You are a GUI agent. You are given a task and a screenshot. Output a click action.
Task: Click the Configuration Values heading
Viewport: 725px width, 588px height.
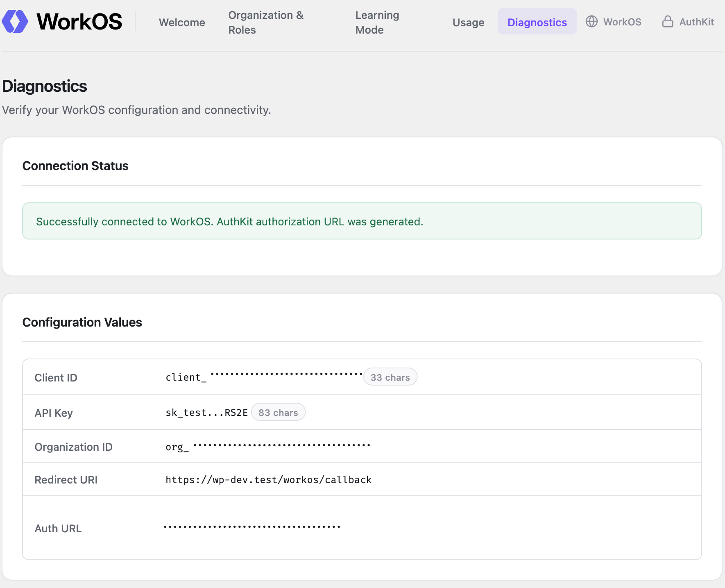click(x=82, y=322)
